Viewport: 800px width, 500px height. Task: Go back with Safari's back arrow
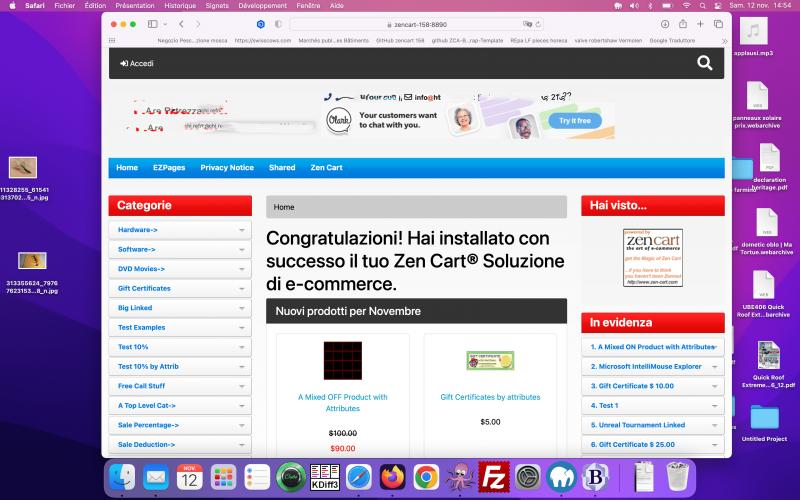(181, 24)
